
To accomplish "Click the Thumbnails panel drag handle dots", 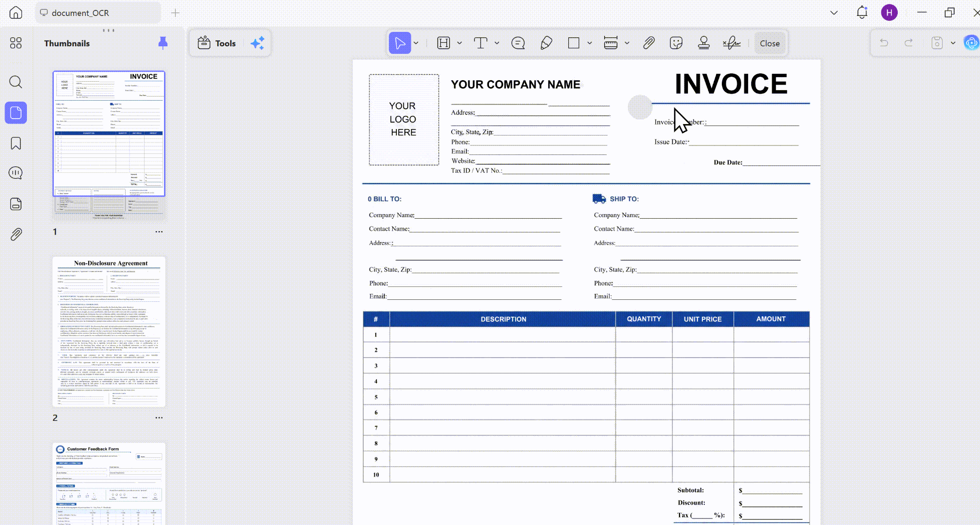I will click(109, 30).
